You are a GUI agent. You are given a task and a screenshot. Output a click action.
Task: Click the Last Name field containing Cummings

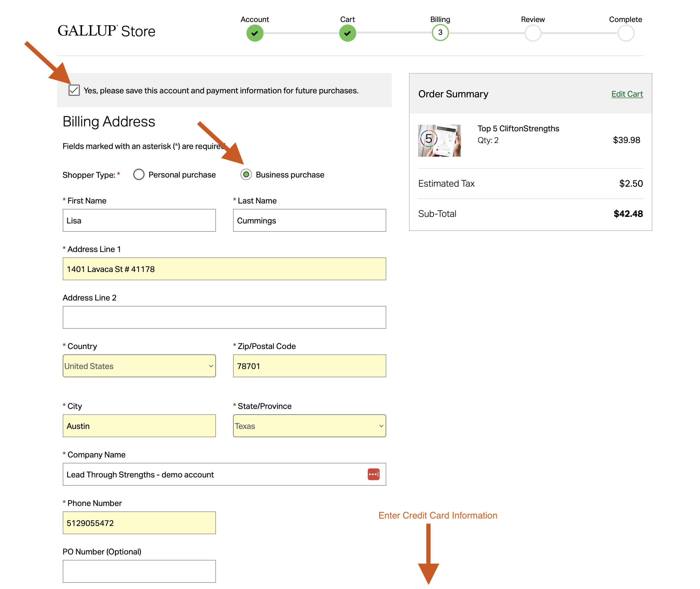click(309, 220)
